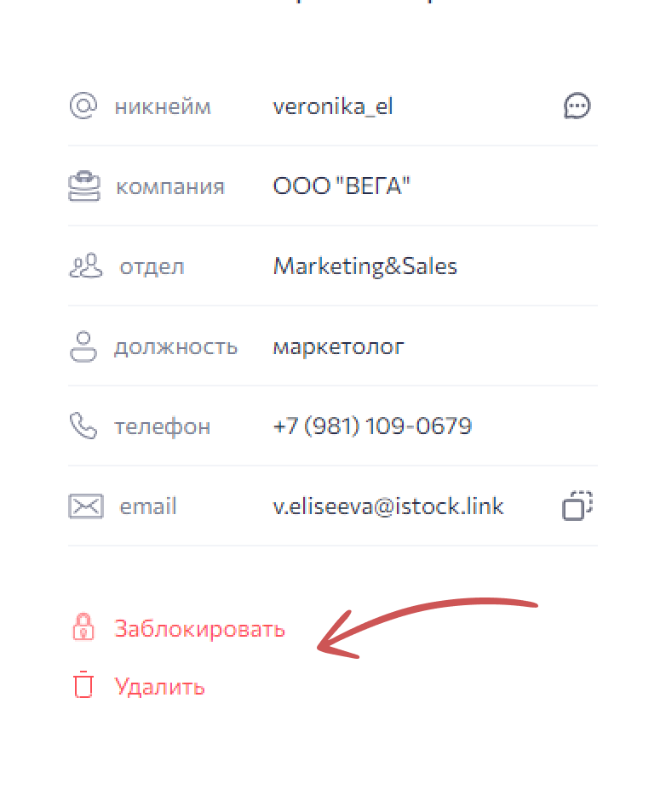This screenshot has height=812, width=666.
Task: Click the red padlock block icon
Action: pos(83,628)
